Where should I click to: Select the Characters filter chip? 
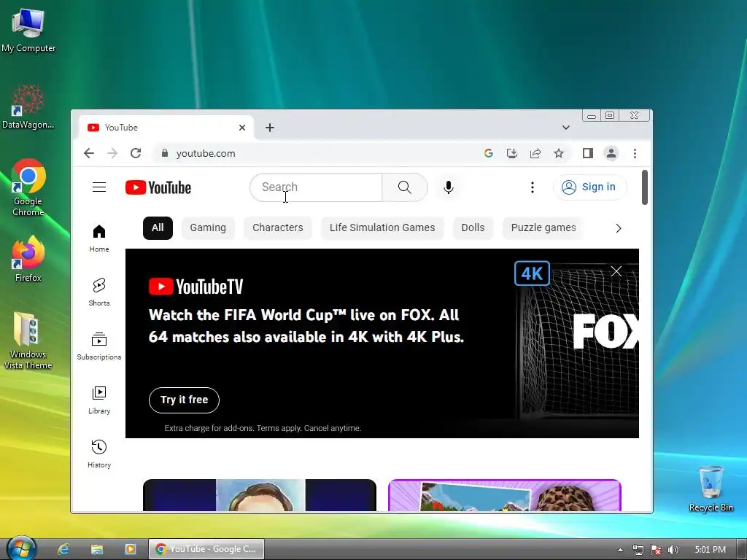[278, 228]
